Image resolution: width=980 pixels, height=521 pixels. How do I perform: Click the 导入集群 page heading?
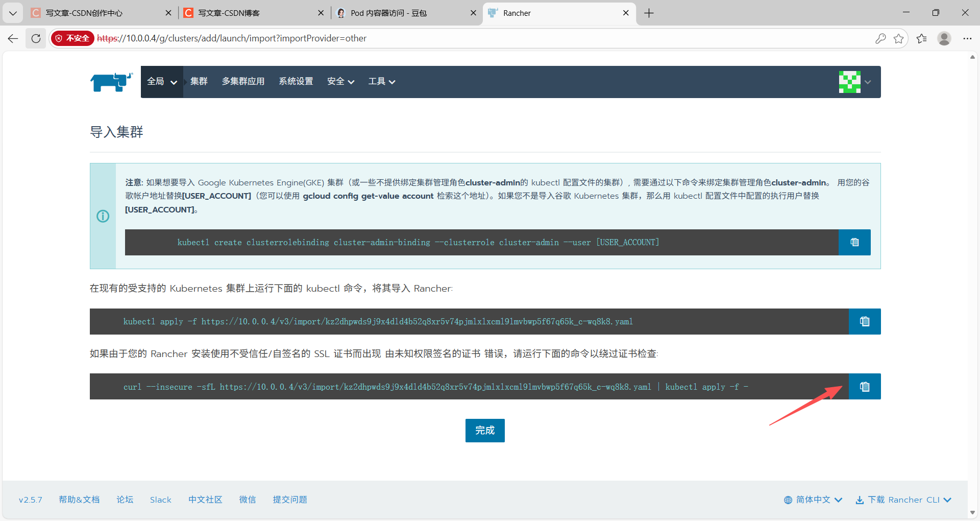[116, 132]
